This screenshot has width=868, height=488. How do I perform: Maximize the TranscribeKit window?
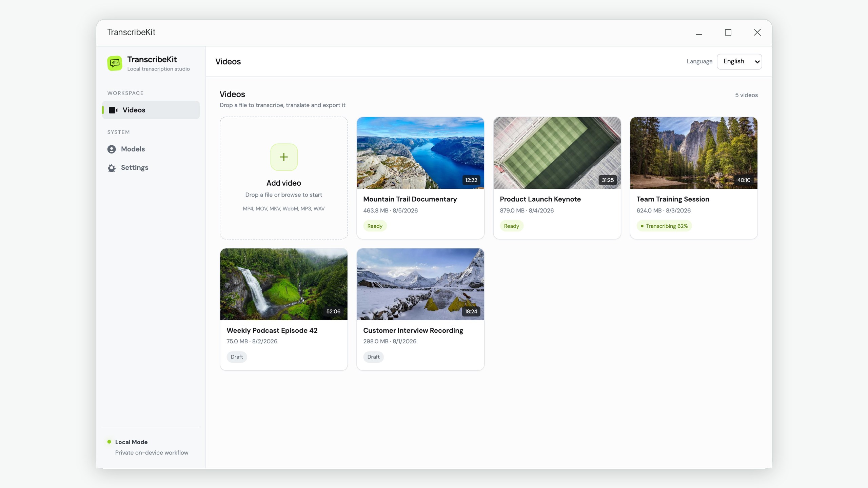coord(728,33)
